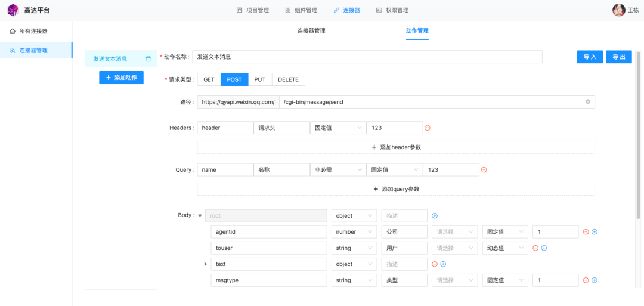Focus the msgtype description field 类型
Viewport: 644px width, 306px height.
pyautogui.click(x=404, y=280)
